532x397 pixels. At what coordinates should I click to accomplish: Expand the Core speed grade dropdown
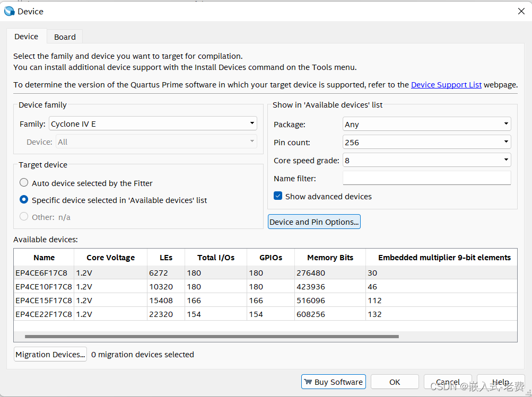point(426,160)
